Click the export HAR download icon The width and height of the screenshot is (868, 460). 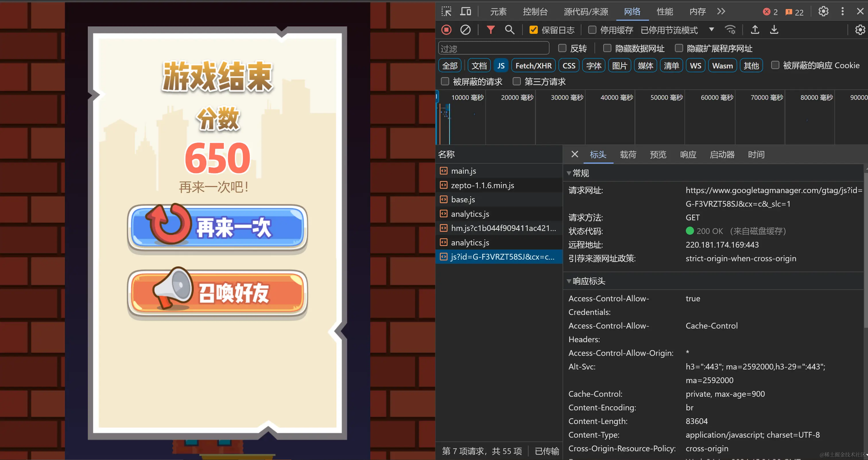774,30
